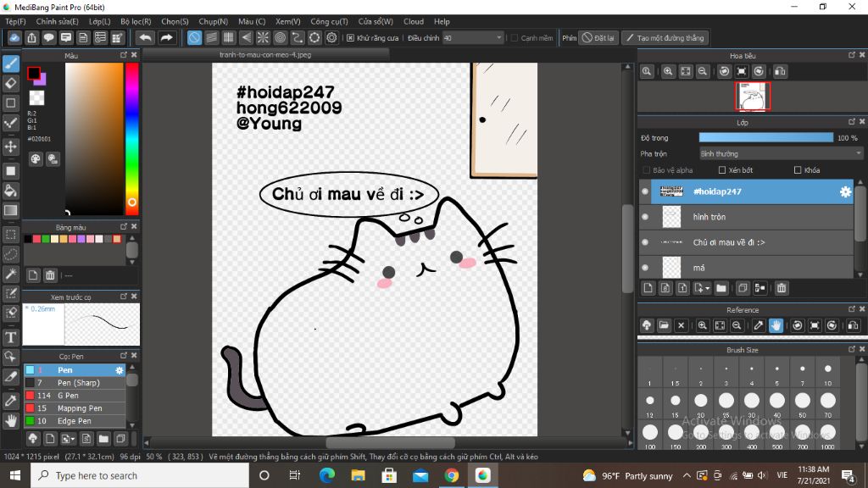Select the Edge Pen brush
Screen dimensions: 868x488
[75, 421]
